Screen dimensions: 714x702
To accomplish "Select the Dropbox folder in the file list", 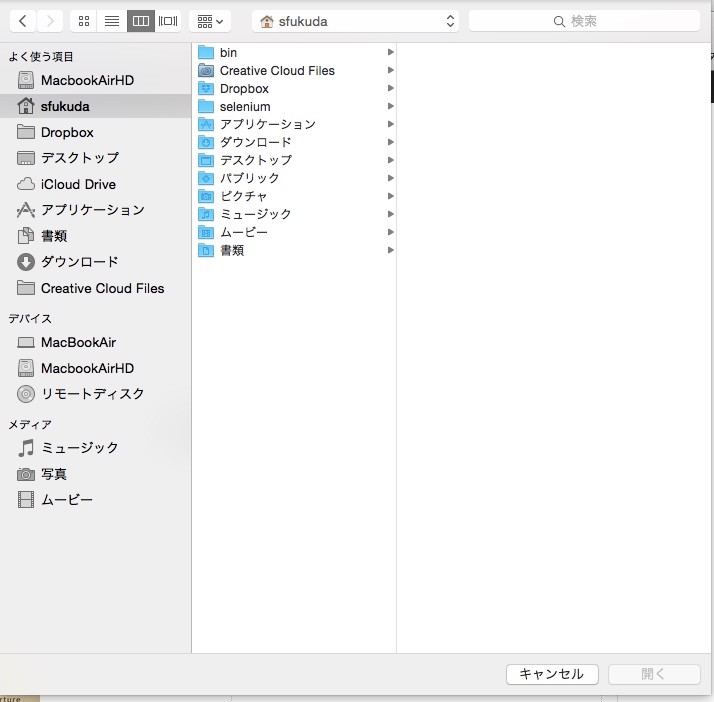I will [x=294, y=88].
